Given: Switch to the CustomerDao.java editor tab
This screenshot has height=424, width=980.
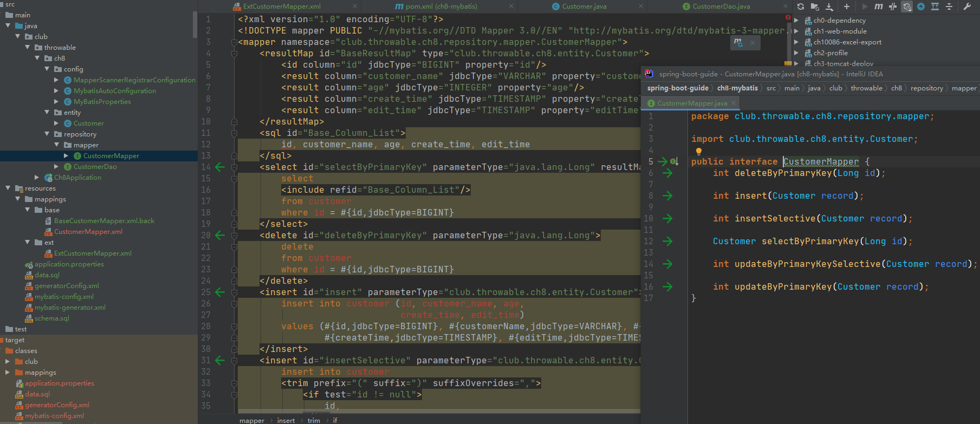Looking at the screenshot, I should point(721,6).
